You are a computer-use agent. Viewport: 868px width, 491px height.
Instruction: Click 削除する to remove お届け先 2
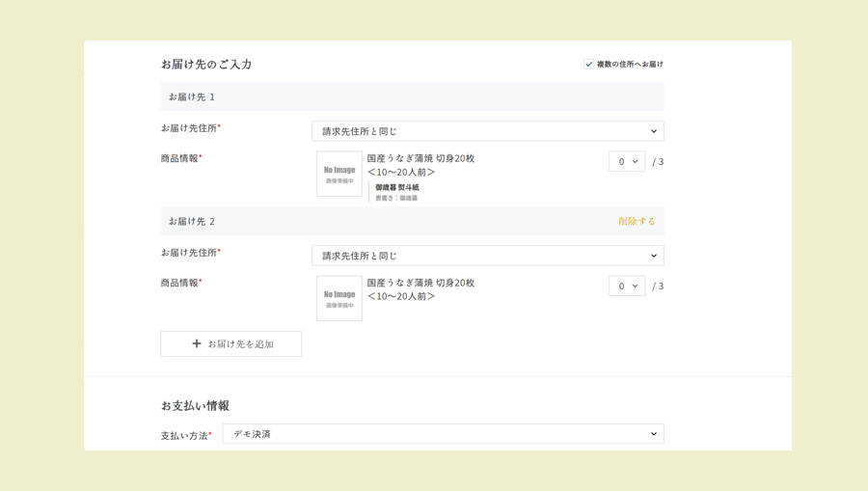click(637, 222)
